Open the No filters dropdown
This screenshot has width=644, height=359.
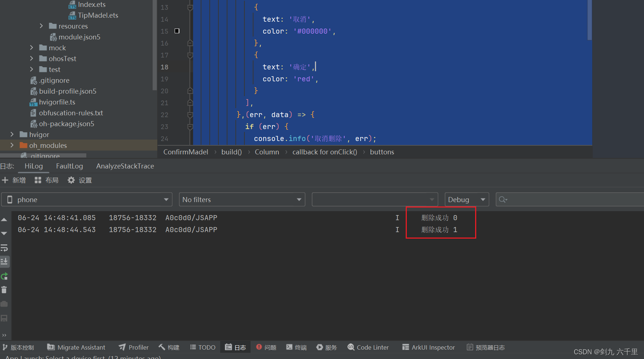242,200
